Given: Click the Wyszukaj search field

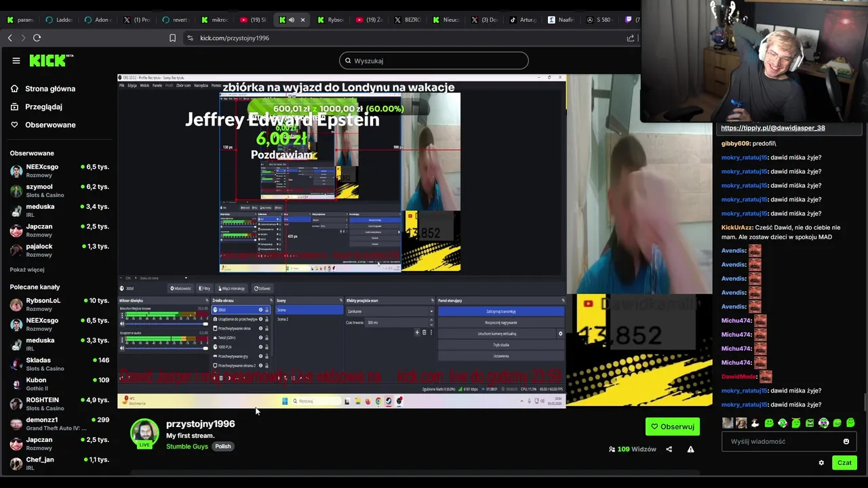Looking at the screenshot, I should coord(434,60).
